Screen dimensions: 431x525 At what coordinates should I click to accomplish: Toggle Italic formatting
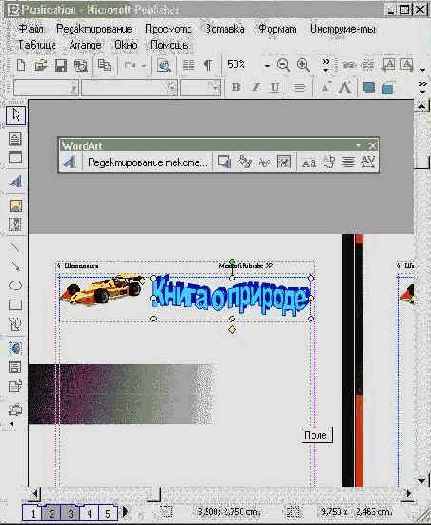256,88
